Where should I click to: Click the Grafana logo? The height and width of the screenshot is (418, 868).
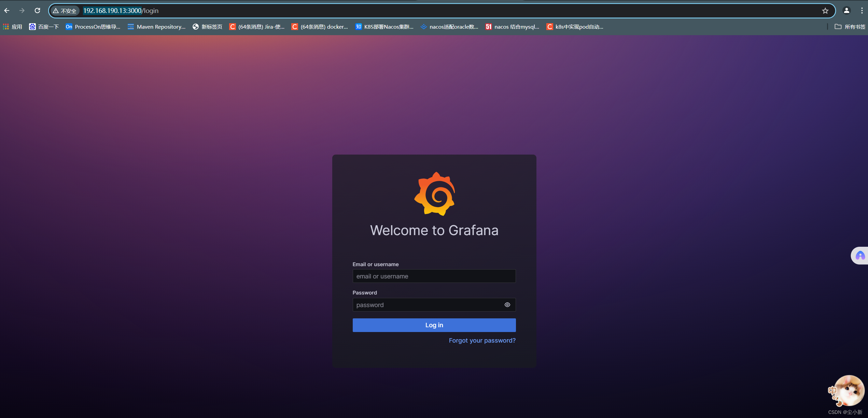(434, 193)
